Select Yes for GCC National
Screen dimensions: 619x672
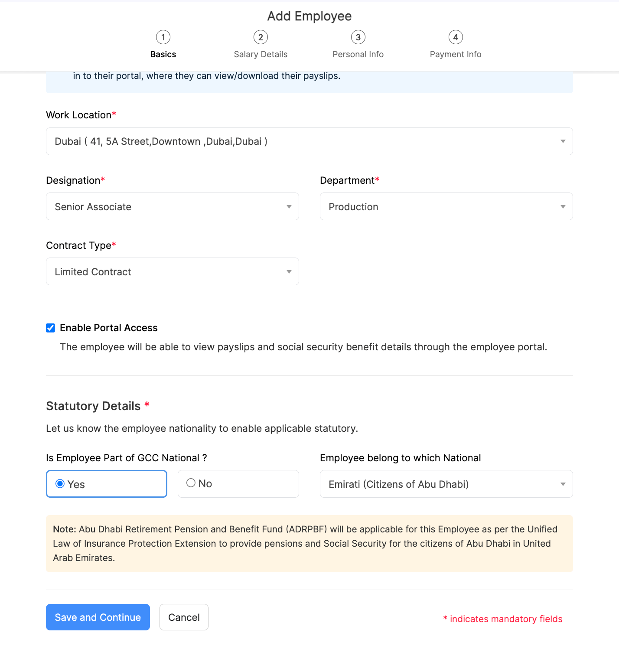pyautogui.click(x=60, y=484)
